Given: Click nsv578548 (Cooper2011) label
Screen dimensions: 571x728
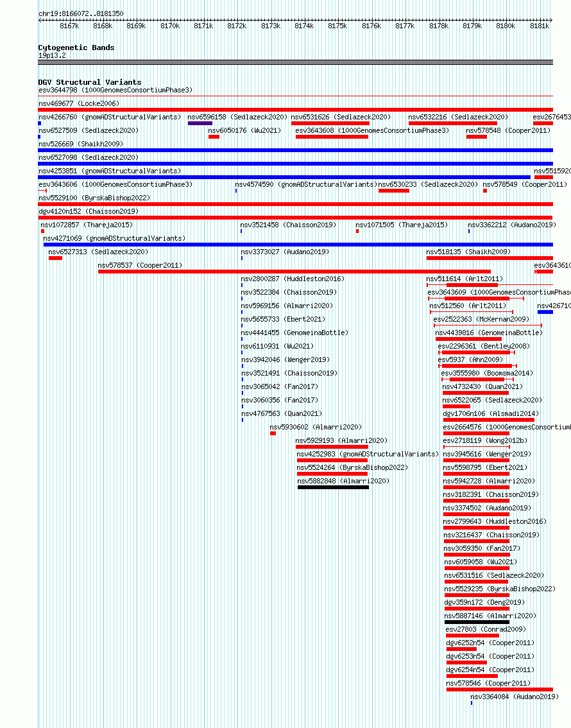Looking at the screenshot, I should coord(508,130).
